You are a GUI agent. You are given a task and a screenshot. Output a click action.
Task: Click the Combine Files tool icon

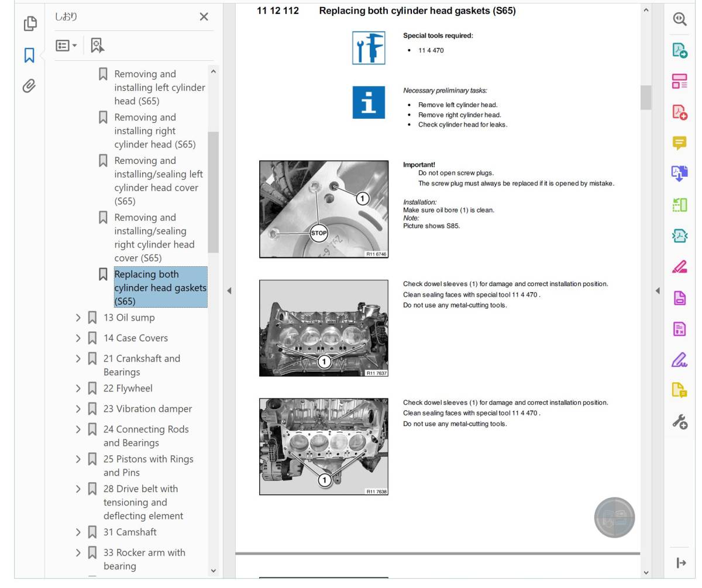(x=679, y=174)
